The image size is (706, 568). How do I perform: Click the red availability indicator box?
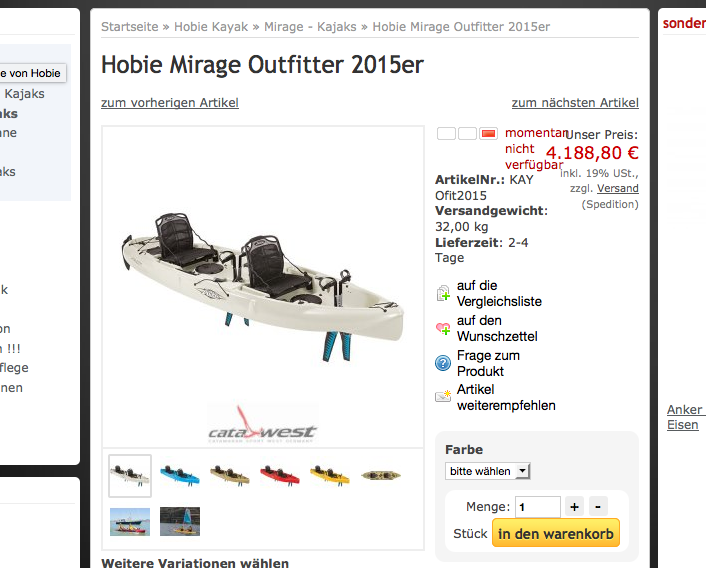click(x=488, y=133)
